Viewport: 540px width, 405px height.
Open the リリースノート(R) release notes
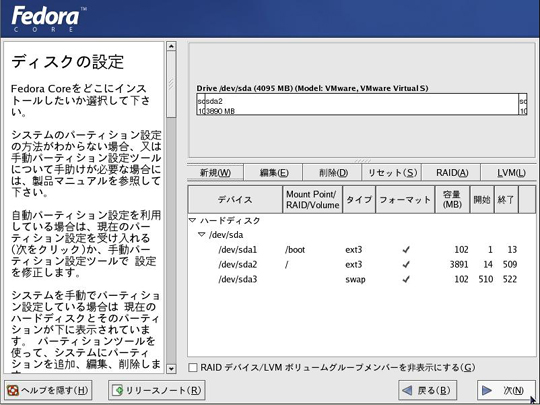[x=157, y=390]
